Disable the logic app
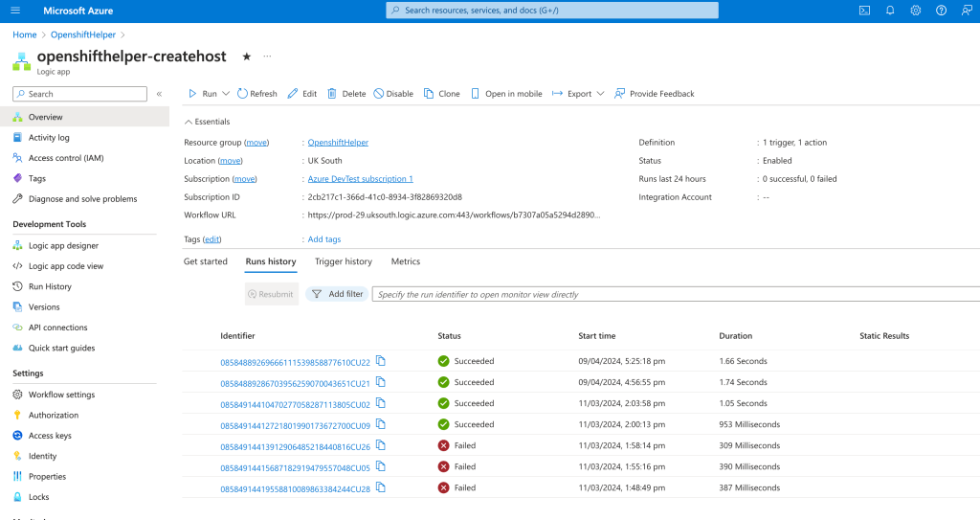Image resolution: width=980 pixels, height=520 pixels. click(x=393, y=94)
